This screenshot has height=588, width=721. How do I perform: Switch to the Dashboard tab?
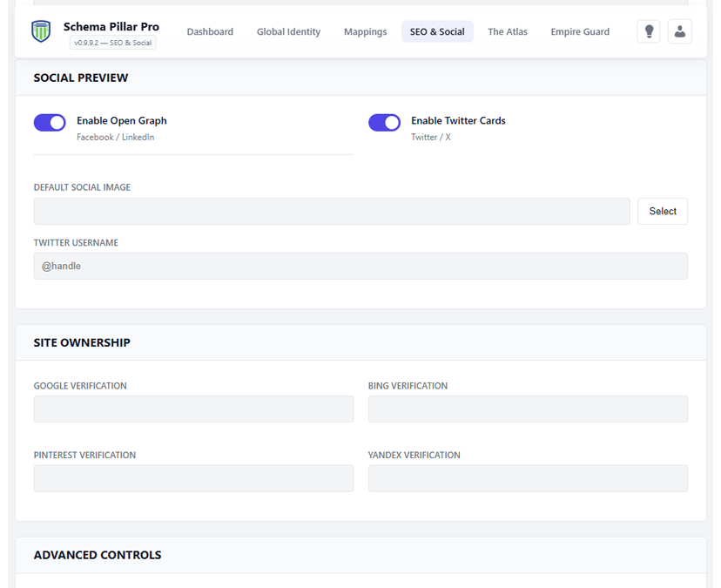pyautogui.click(x=210, y=31)
